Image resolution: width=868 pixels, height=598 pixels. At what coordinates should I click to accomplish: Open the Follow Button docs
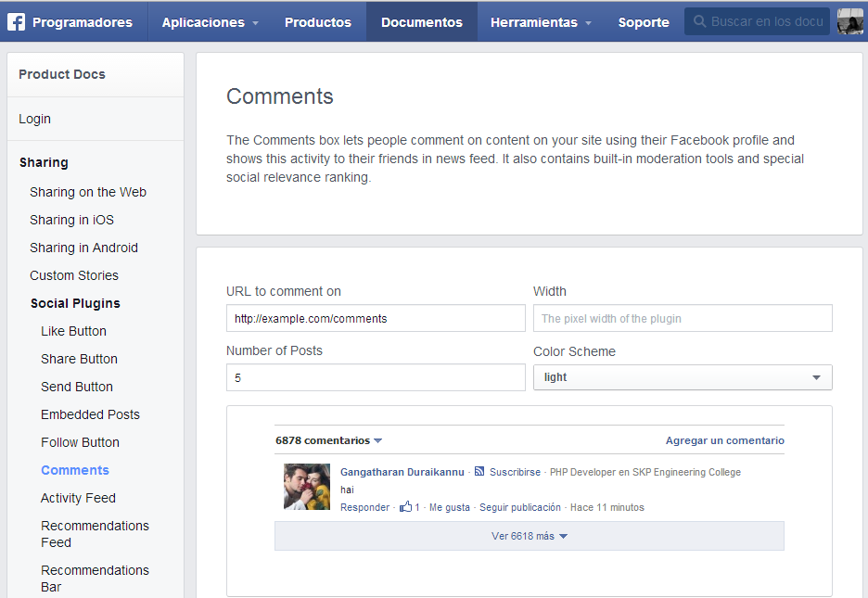click(81, 442)
